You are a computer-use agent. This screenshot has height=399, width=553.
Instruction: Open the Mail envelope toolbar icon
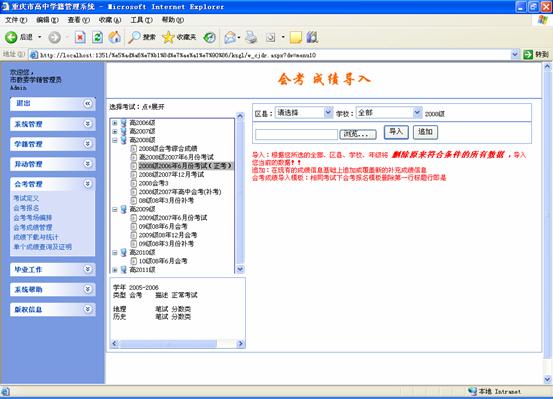[230, 37]
